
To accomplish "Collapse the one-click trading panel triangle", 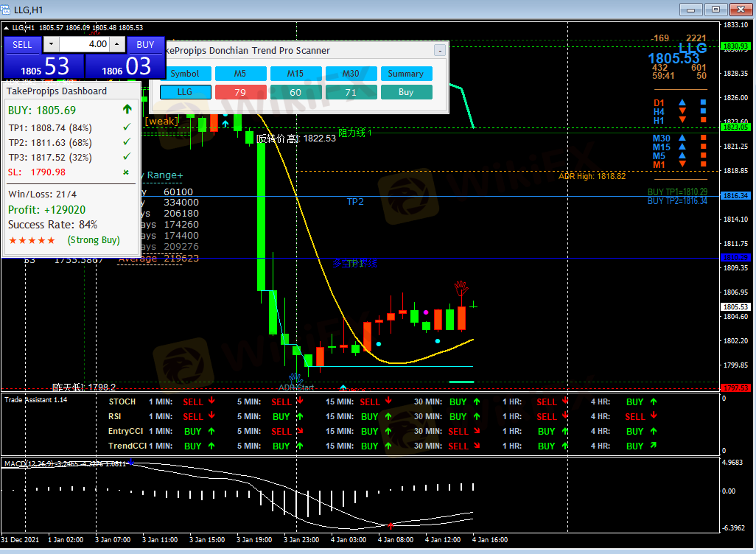I will (7, 28).
